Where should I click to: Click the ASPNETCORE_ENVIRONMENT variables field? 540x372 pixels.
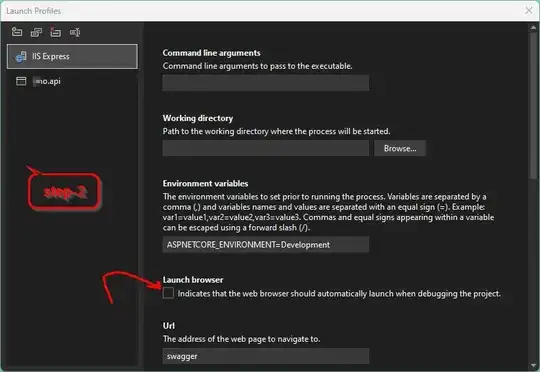(266, 245)
